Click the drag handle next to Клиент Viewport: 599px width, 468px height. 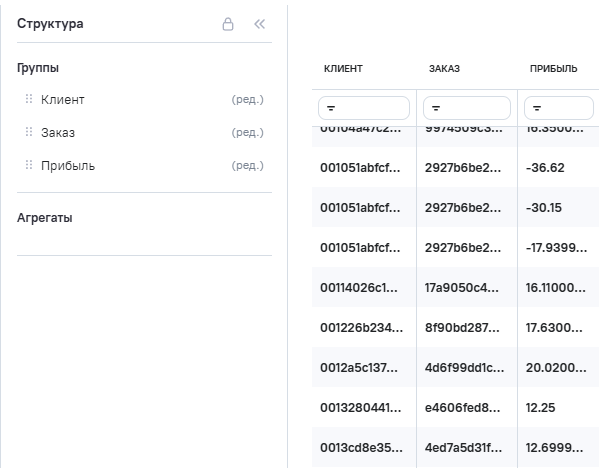29,99
